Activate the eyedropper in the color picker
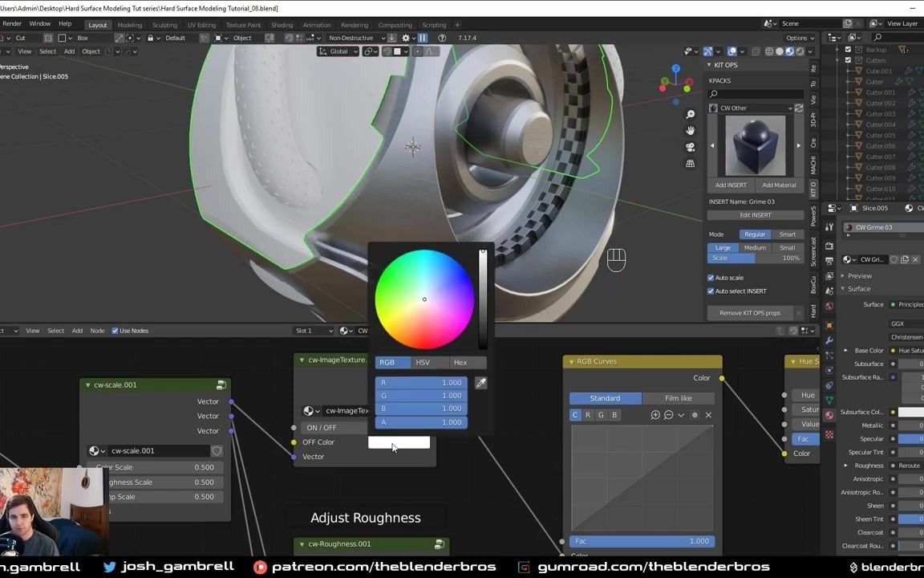The width and height of the screenshot is (924, 578). click(480, 383)
